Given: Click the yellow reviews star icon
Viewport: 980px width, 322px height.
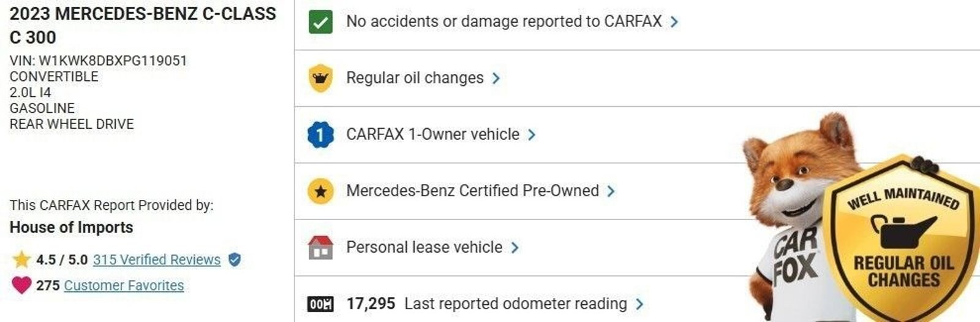Looking at the screenshot, I should click(21, 259).
